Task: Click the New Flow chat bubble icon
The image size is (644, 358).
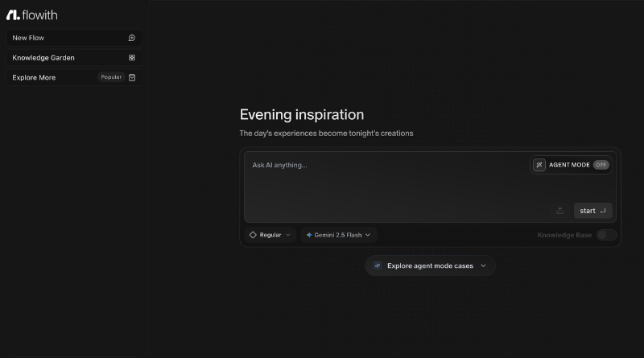Action: coord(132,38)
